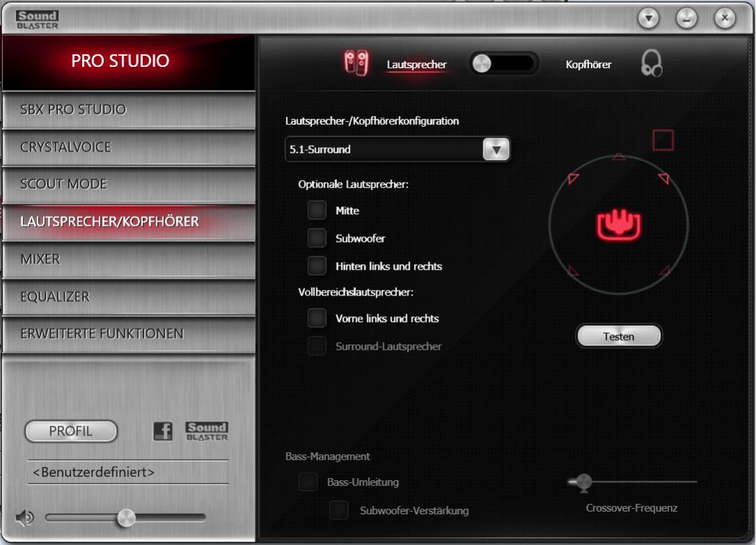Click the Sound Blaster logo in the title bar
Viewport: 756px width, 545px height.
37,20
